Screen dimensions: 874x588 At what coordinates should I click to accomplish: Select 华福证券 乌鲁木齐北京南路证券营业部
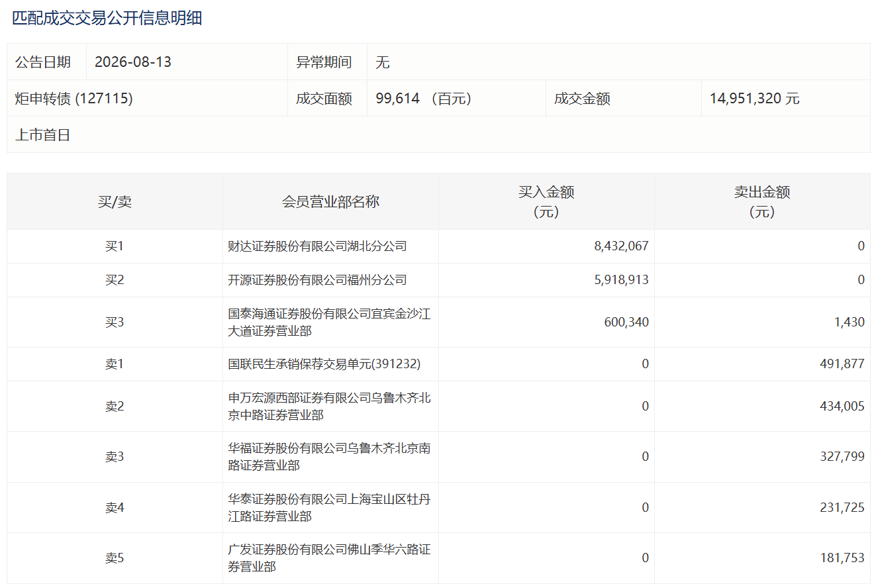coord(330,457)
